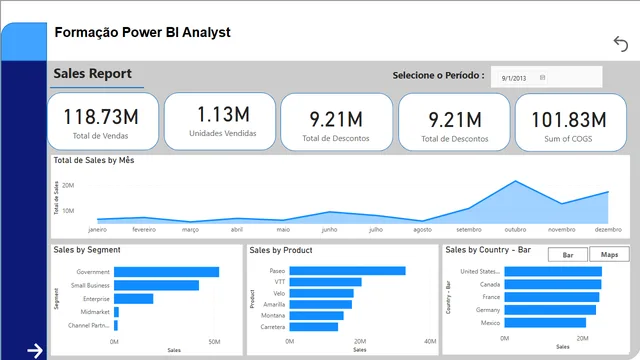Viewport: 640px width, 360px height.
Task: Click the Total de Sales by Mês title
Action: coord(94,160)
